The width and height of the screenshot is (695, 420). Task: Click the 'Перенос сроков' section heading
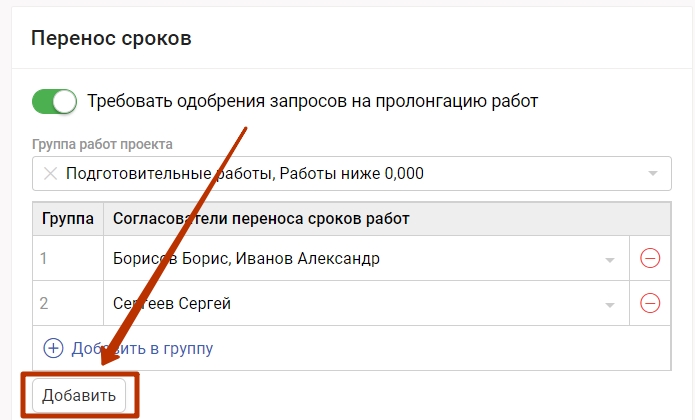point(111,39)
